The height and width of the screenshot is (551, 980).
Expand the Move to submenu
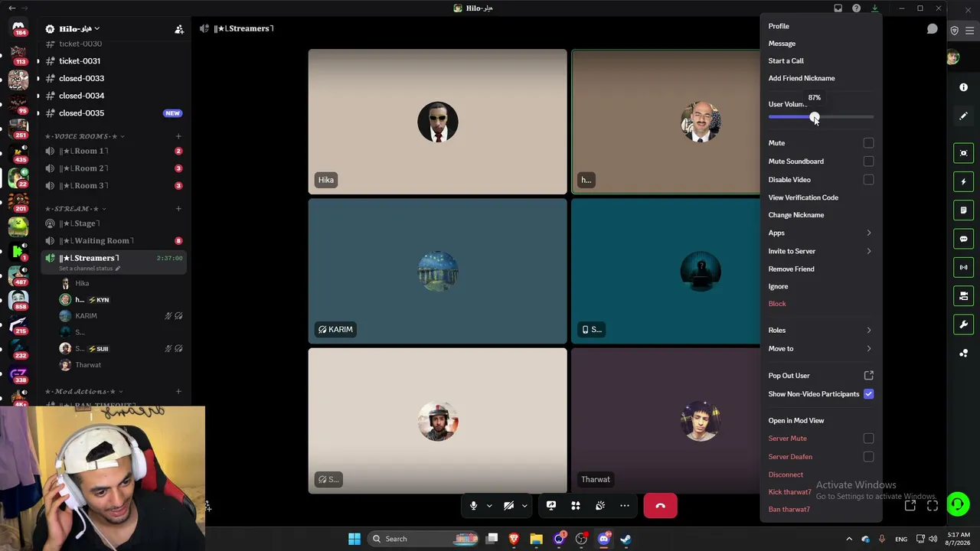[x=821, y=348]
